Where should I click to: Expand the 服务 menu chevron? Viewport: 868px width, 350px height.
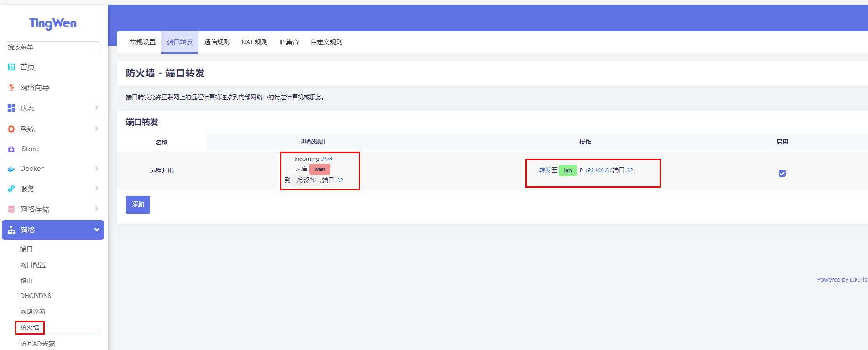click(96, 188)
